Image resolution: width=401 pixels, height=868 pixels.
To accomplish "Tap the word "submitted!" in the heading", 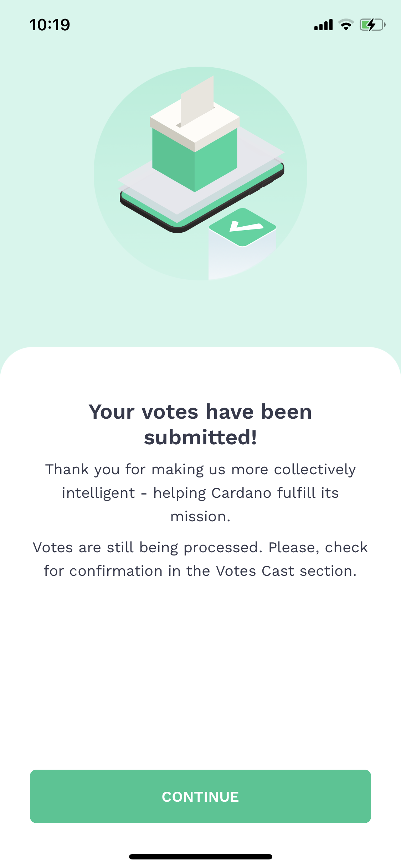I will [200, 438].
